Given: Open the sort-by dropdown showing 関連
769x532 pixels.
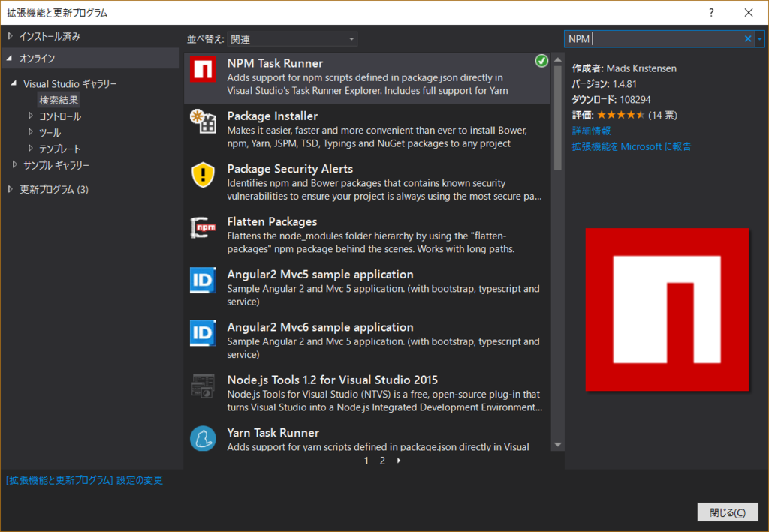Looking at the screenshot, I should pyautogui.click(x=292, y=39).
